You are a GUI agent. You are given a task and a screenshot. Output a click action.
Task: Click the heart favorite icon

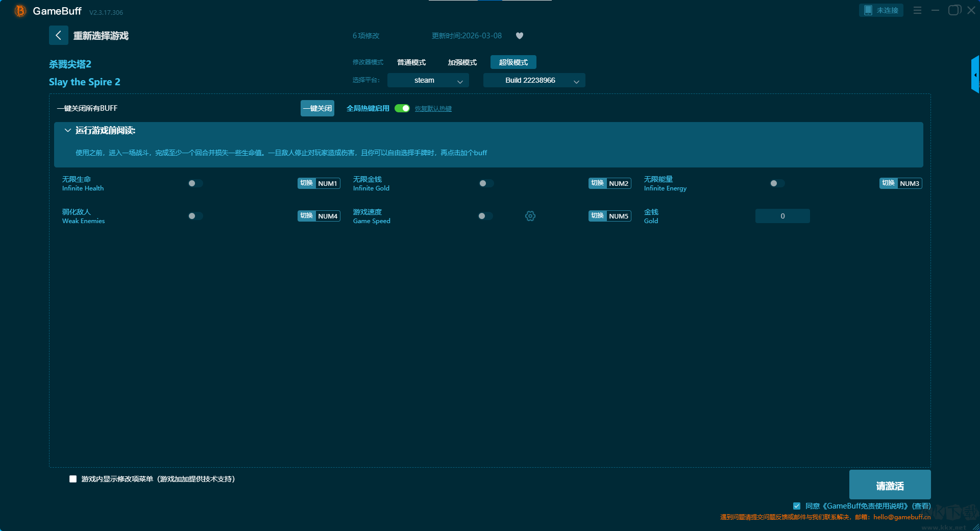[519, 36]
